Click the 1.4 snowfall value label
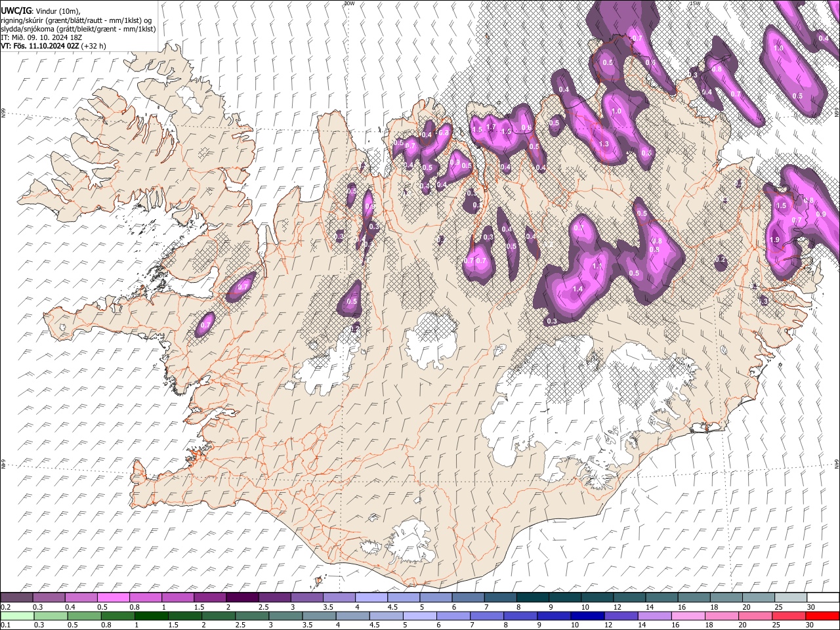Viewport: 840px width, 630px height. click(x=577, y=289)
